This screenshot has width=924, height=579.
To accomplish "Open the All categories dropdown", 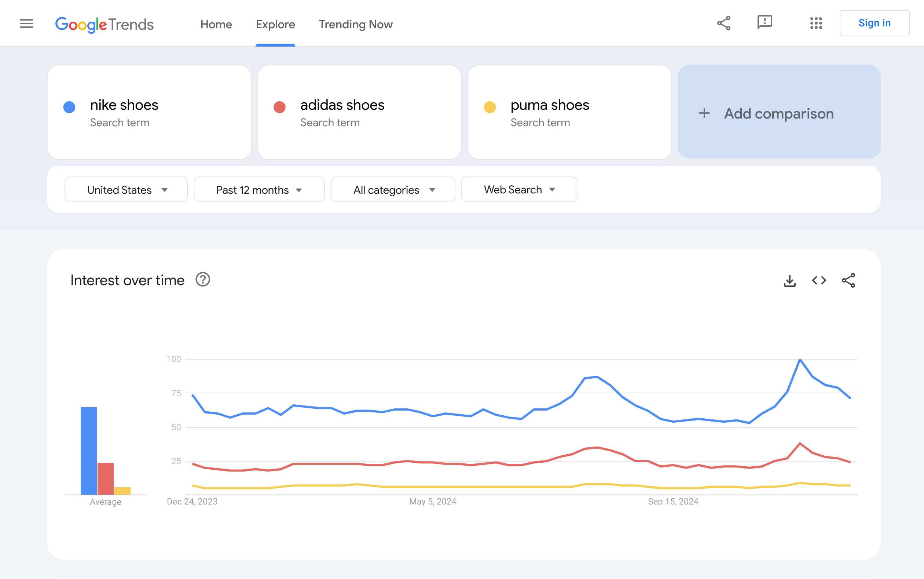I will [x=393, y=190].
